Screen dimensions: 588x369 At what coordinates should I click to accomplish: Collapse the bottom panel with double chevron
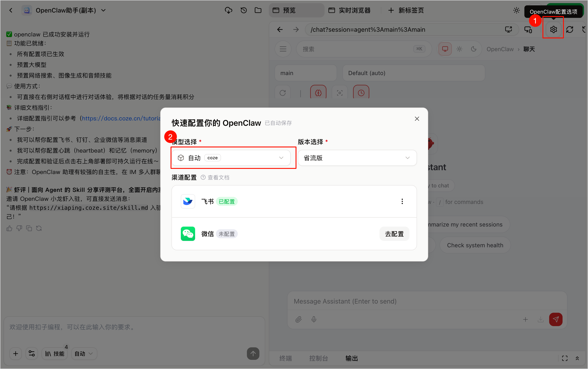pyautogui.click(x=577, y=358)
